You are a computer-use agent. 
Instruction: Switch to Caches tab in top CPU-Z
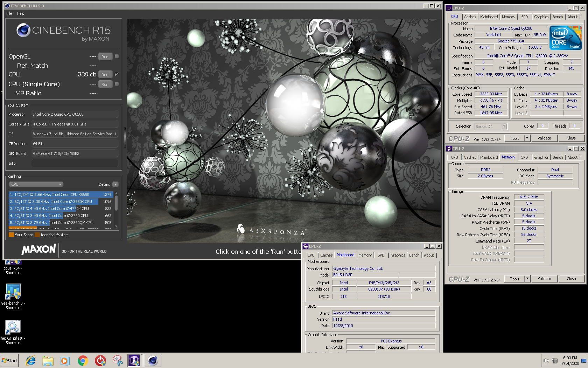[x=470, y=17]
